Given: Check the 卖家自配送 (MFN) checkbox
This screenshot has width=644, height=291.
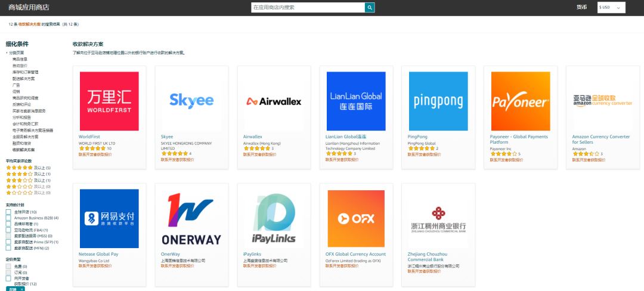Looking at the screenshot, I should pos(8,248).
